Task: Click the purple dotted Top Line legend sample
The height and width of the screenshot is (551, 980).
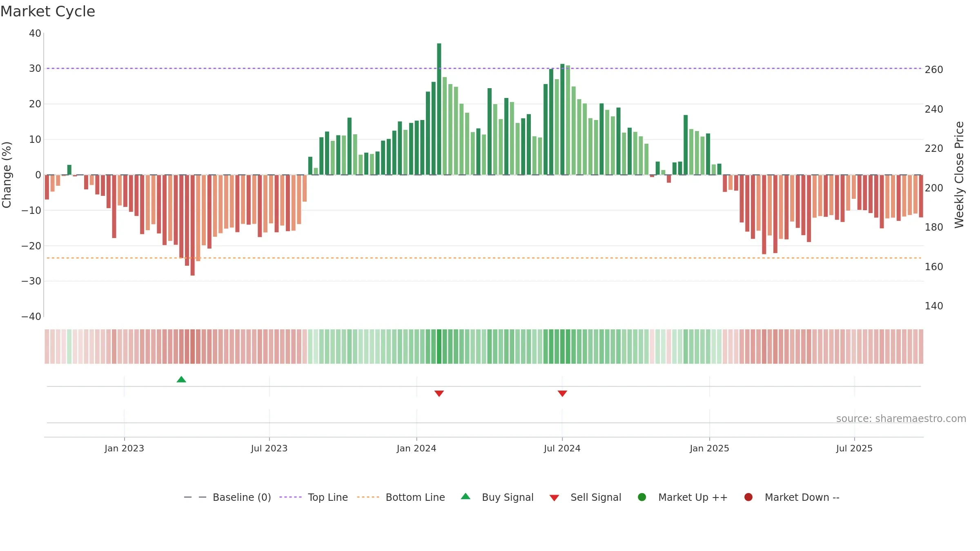Action: [x=290, y=497]
